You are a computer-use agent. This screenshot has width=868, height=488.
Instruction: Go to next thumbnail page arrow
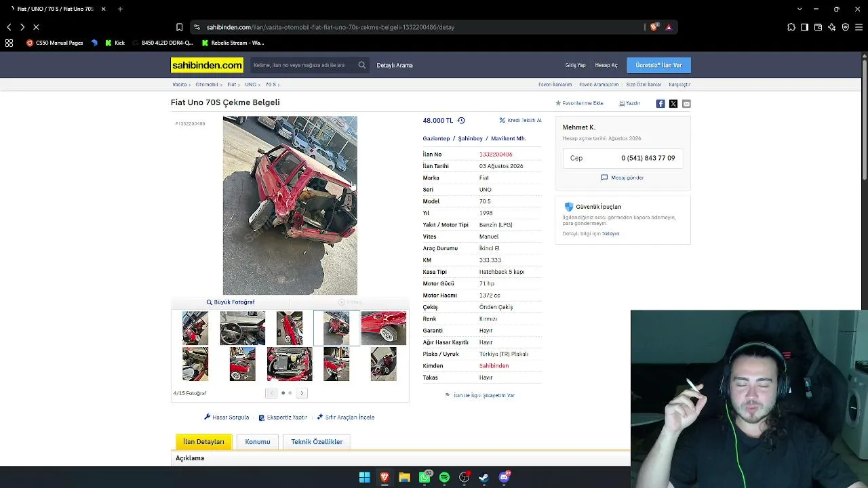(x=302, y=393)
